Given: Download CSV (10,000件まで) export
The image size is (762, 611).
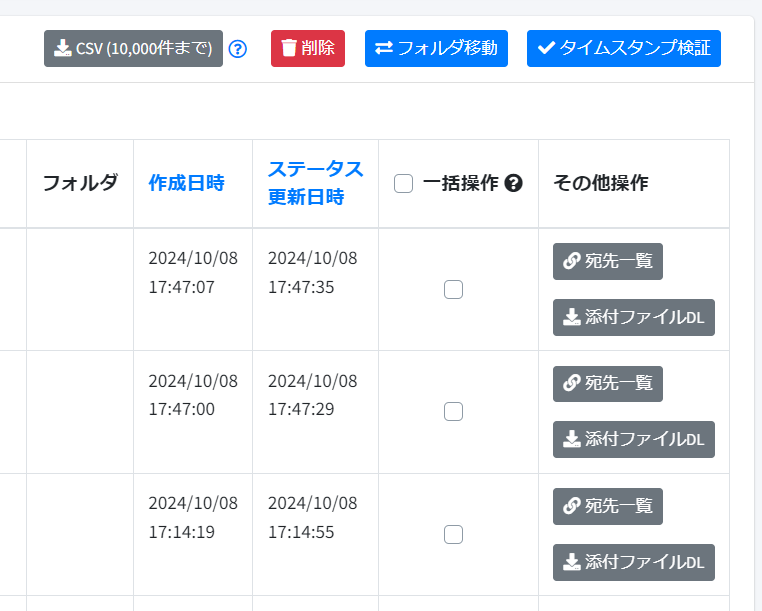Looking at the screenshot, I should click(x=133, y=48).
